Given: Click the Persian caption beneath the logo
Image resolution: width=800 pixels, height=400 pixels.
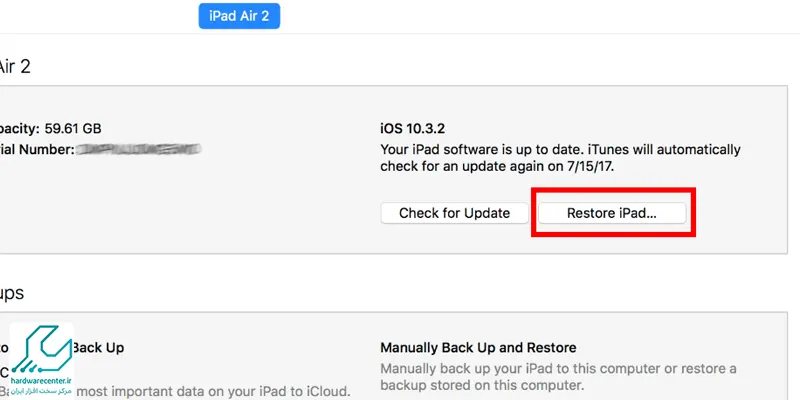Looking at the screenshot, I should [41, 390].
